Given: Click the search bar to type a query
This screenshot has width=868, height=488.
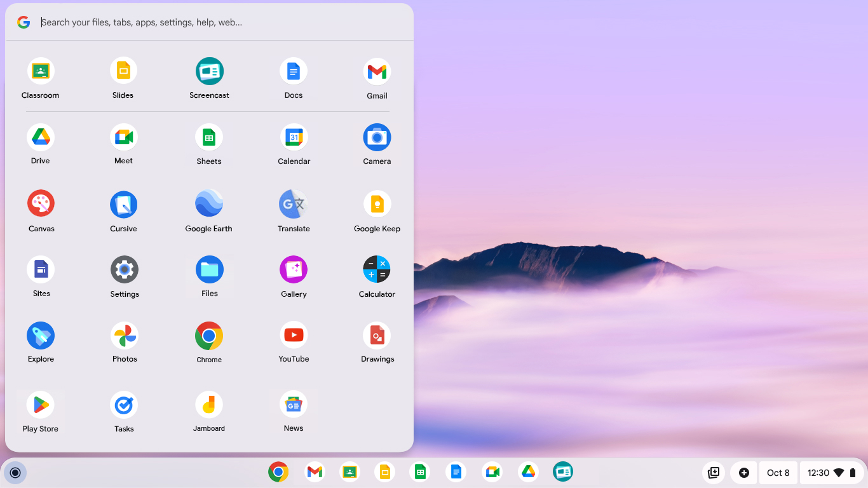Looking at the screenshot, I should [191, 22].
